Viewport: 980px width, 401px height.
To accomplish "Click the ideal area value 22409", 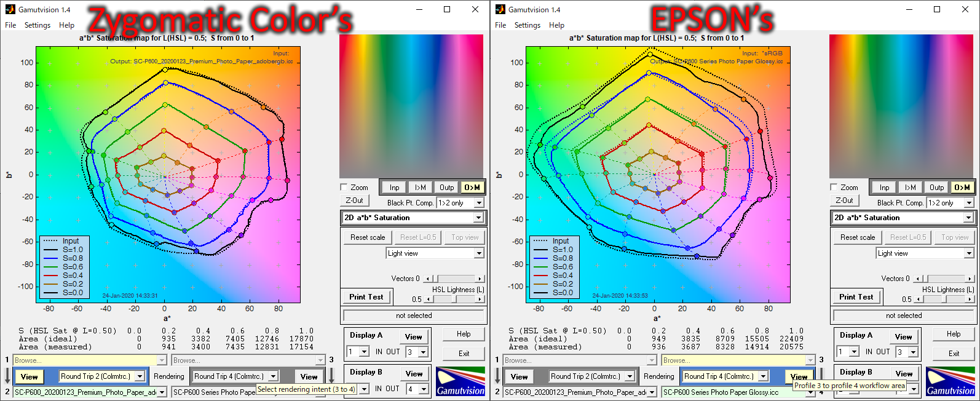I will (x=791, y=339).
